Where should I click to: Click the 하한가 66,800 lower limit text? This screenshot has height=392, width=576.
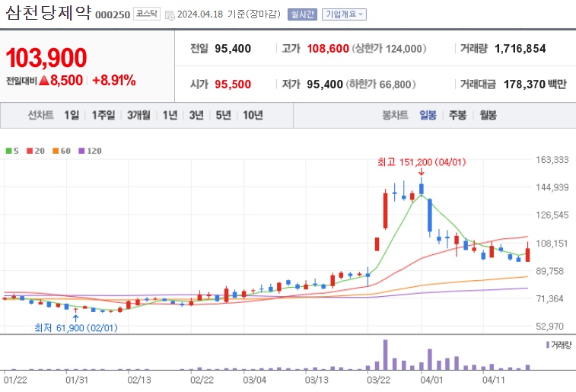[x=381, y=84]
